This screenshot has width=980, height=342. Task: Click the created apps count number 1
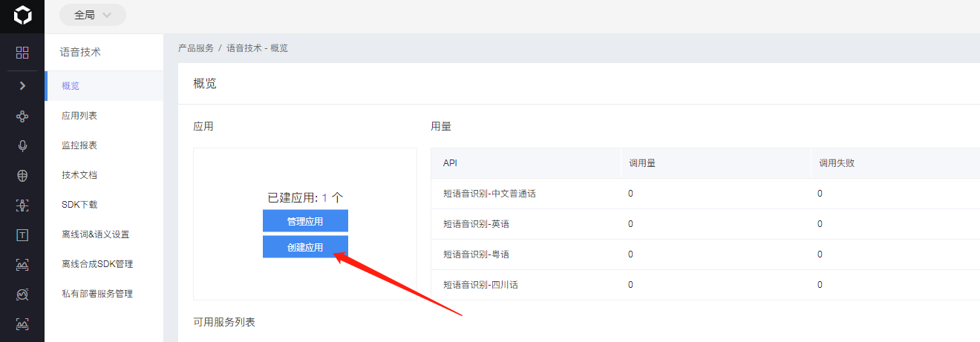pyautogui.click(x=324, y=198)
